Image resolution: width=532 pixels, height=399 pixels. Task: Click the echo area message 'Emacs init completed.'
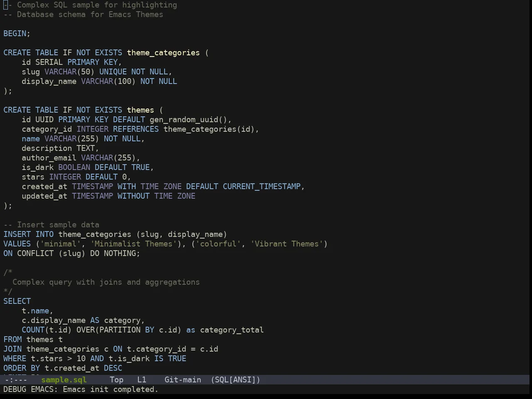tap(111, 389)
